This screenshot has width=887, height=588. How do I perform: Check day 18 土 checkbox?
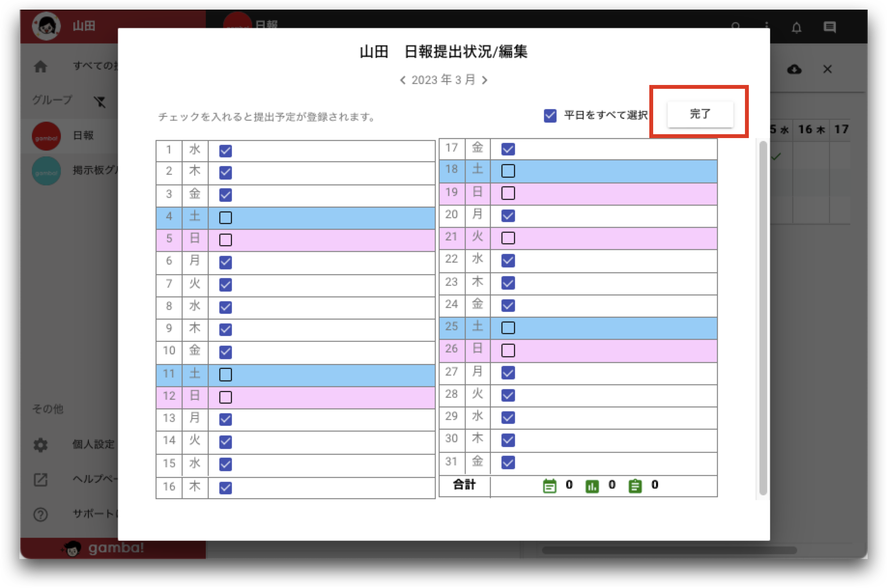click(508, 171)
